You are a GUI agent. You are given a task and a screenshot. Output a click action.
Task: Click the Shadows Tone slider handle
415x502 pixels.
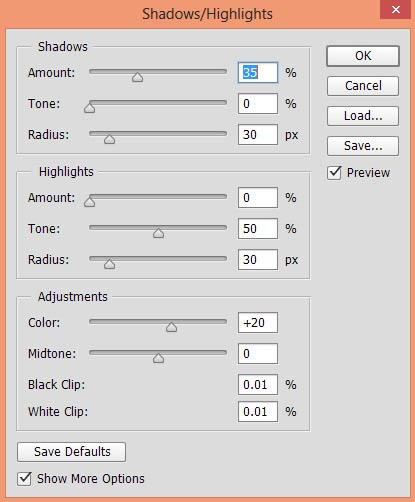coord(89,108)
